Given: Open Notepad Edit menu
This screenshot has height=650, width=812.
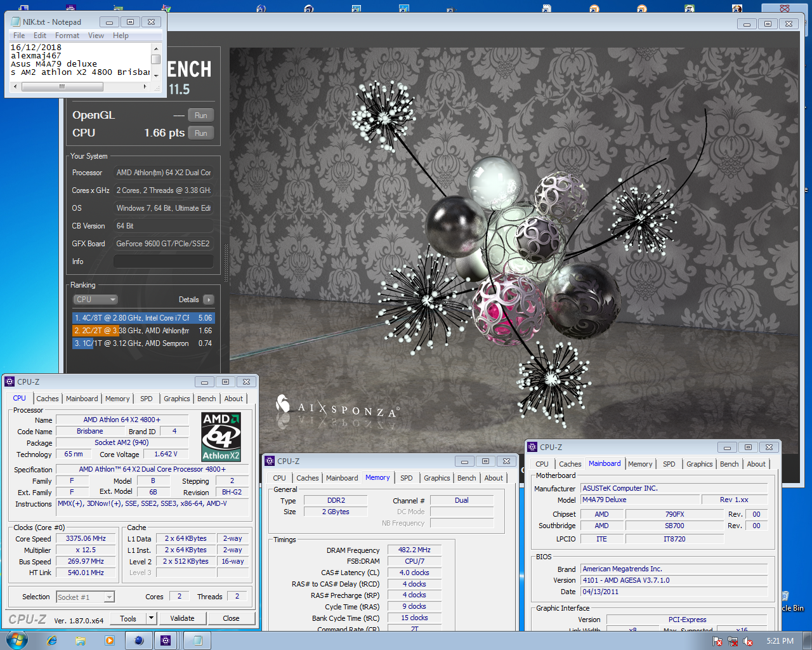Looking at the screenshot, I should [x=40, y=36].
